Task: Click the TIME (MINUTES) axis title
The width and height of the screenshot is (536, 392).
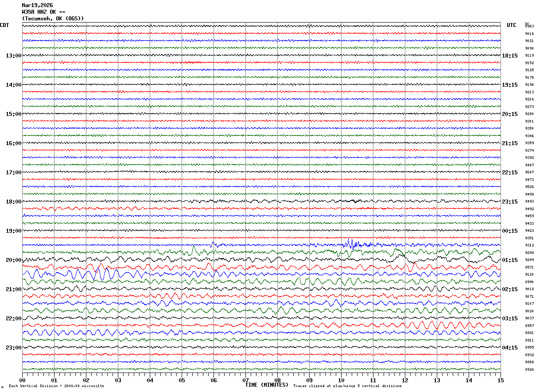Action: tap(267, 385)
